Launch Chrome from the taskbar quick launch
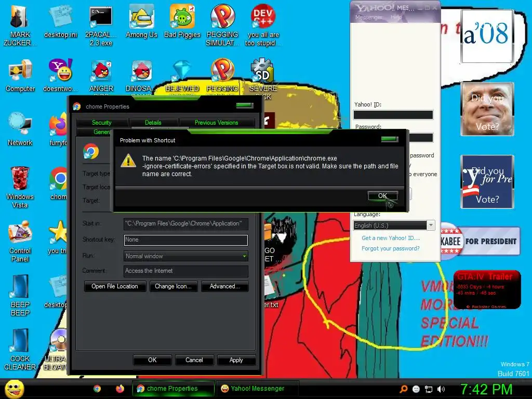Viewport: 532px width, 399px height. click(97, 389)
